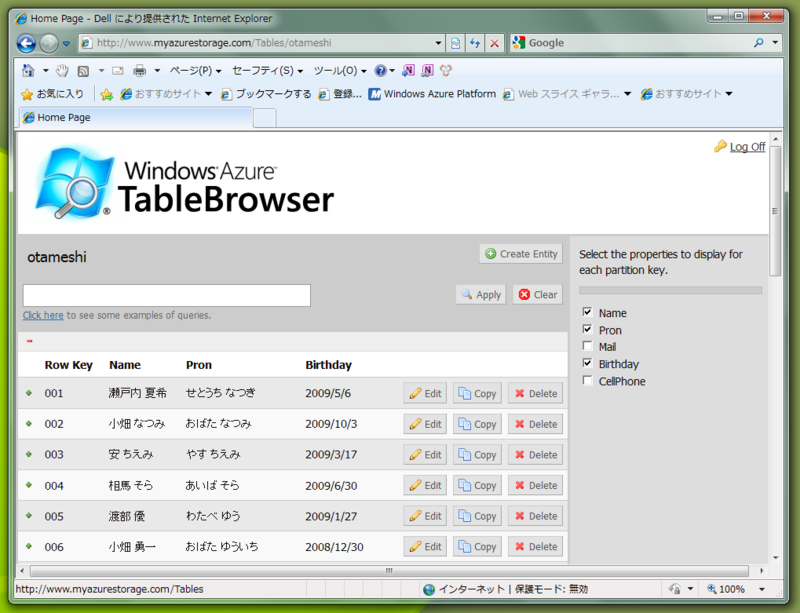800x613 pixels.
Task: Click the Messenger icon in command bar
Action: [x=446, y=70]
